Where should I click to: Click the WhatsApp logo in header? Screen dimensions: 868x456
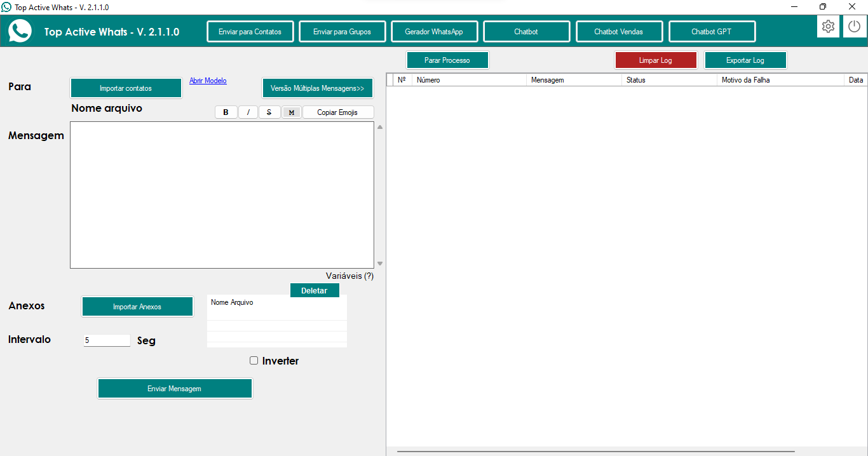(20, 30)
